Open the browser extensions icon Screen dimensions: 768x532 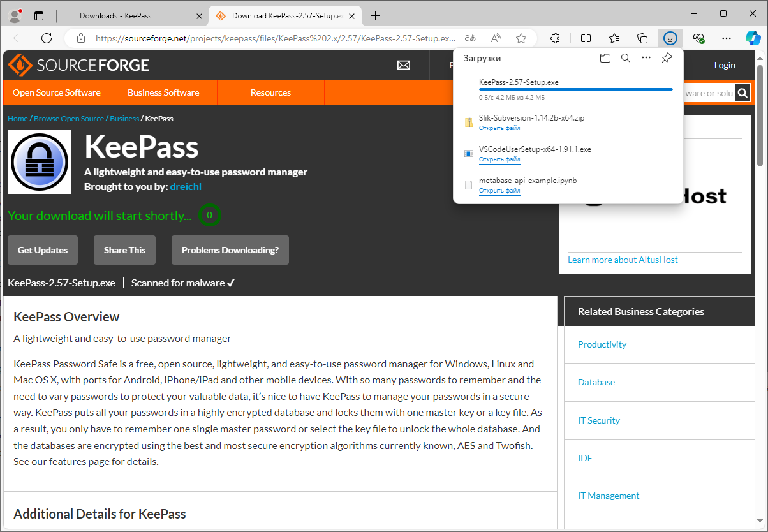point(555,38)
